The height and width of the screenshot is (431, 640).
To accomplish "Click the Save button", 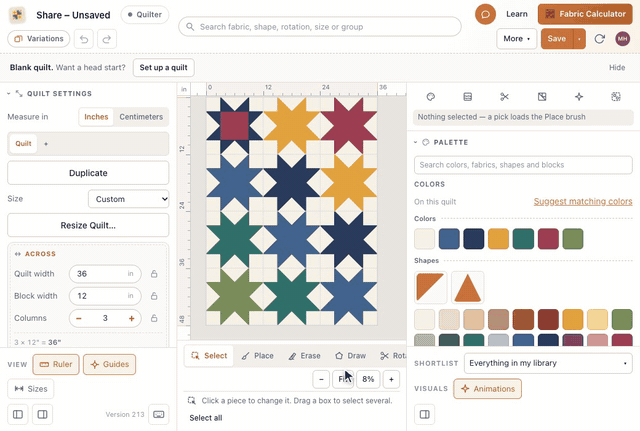I will tap(557, 39).
